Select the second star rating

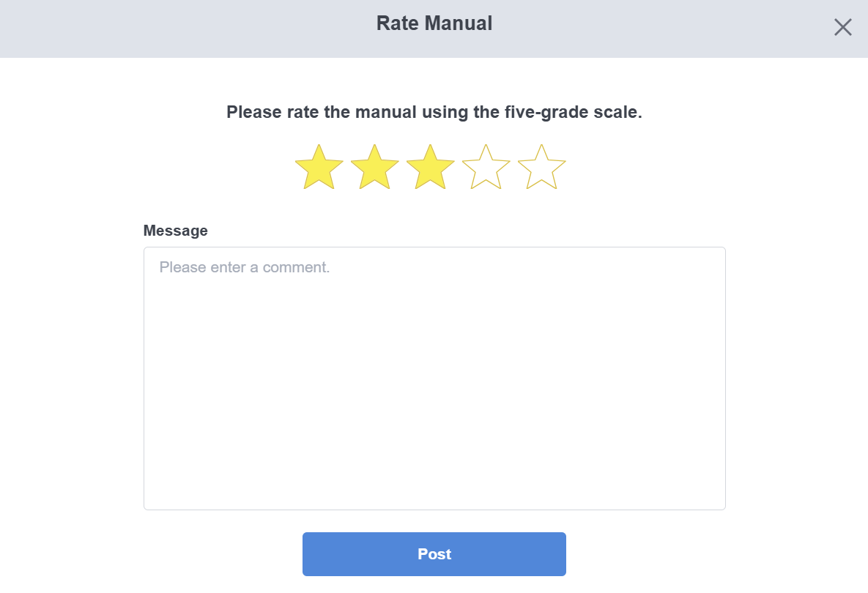pyautogui.click(x=375, y=168)
